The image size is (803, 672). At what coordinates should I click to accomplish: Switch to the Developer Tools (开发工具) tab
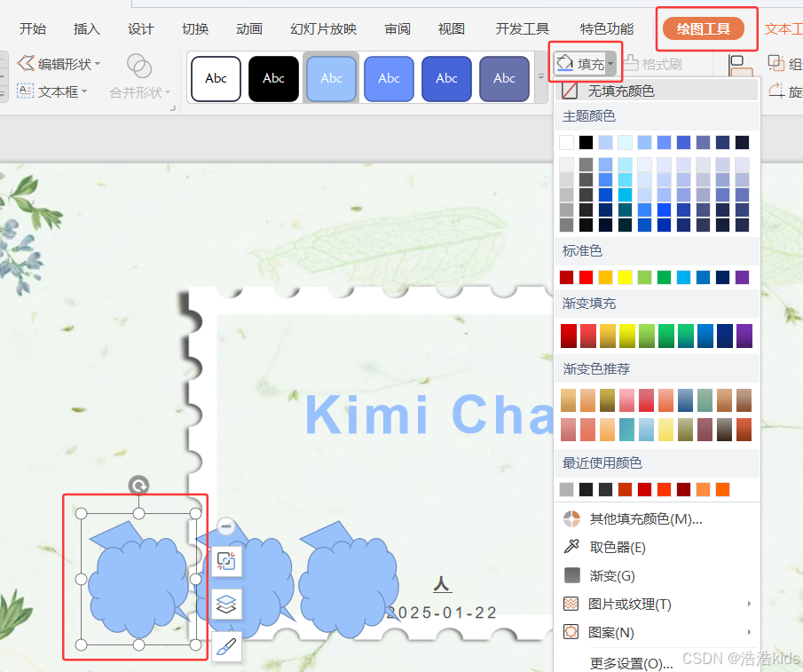[x=522, y=28]
